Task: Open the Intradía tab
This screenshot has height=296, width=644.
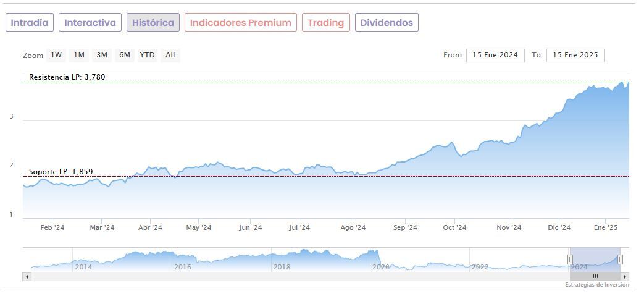Action: point(30,23)
